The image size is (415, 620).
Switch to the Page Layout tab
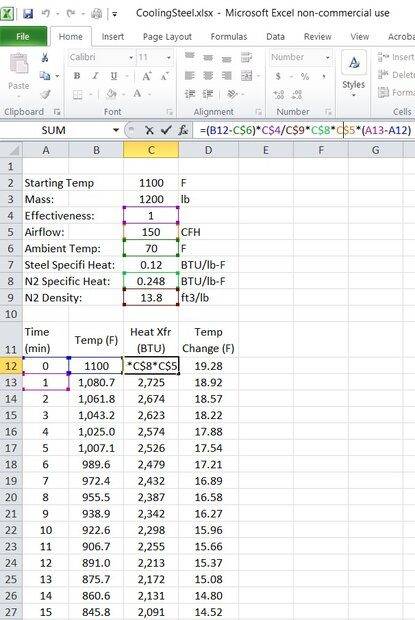point(167,37)
